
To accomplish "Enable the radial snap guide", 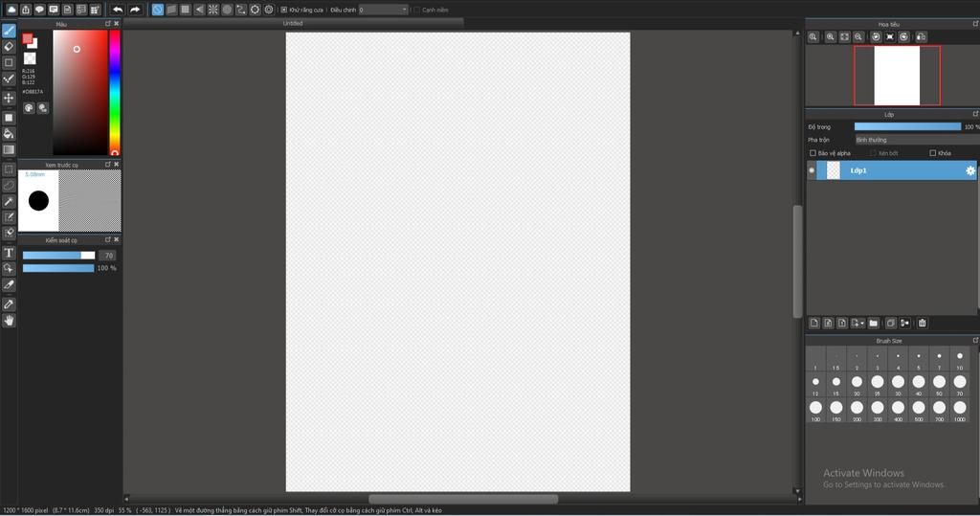I will tap(213, 10).
